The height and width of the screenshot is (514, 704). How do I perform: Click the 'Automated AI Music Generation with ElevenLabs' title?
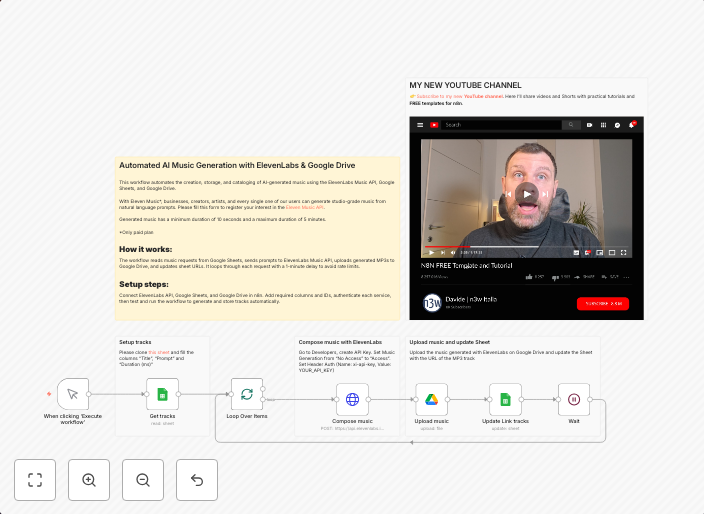(x=237, y=165)
